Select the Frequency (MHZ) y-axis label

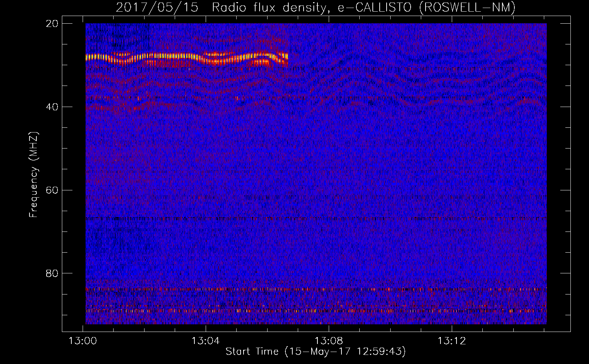(x=33, y=175)
